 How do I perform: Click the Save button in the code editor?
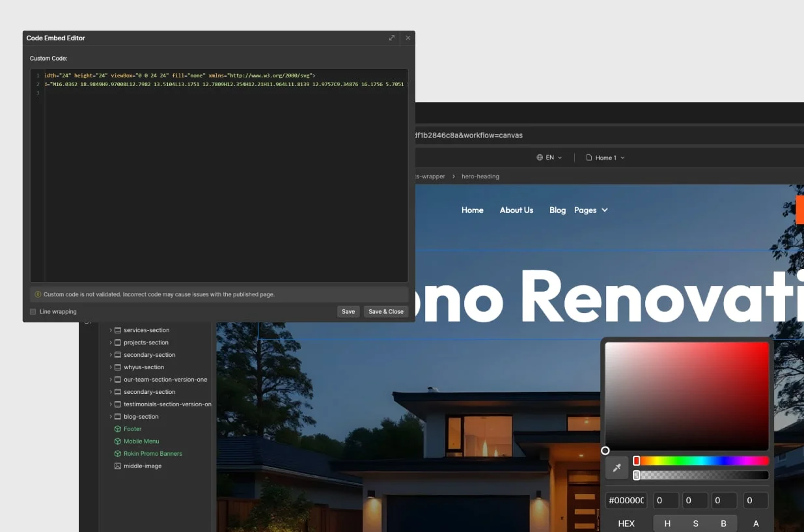click(348, 311)
